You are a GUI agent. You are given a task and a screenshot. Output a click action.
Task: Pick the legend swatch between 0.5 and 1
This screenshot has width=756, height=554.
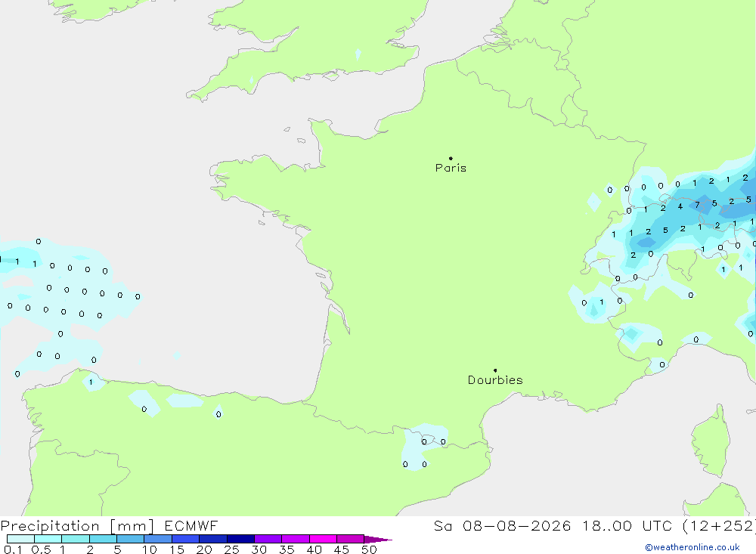click(48, 539)
